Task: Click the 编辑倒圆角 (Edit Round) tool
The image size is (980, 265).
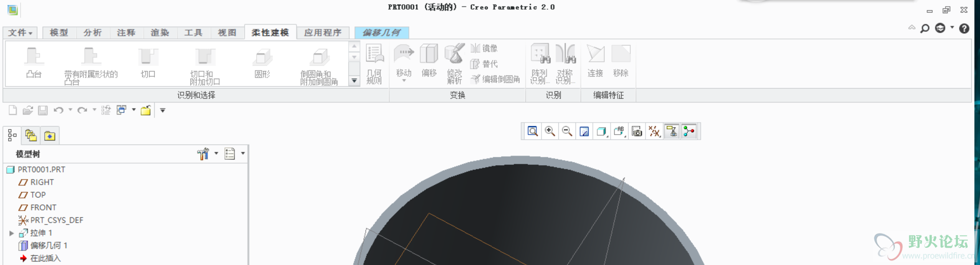Action: pos(495,79)
